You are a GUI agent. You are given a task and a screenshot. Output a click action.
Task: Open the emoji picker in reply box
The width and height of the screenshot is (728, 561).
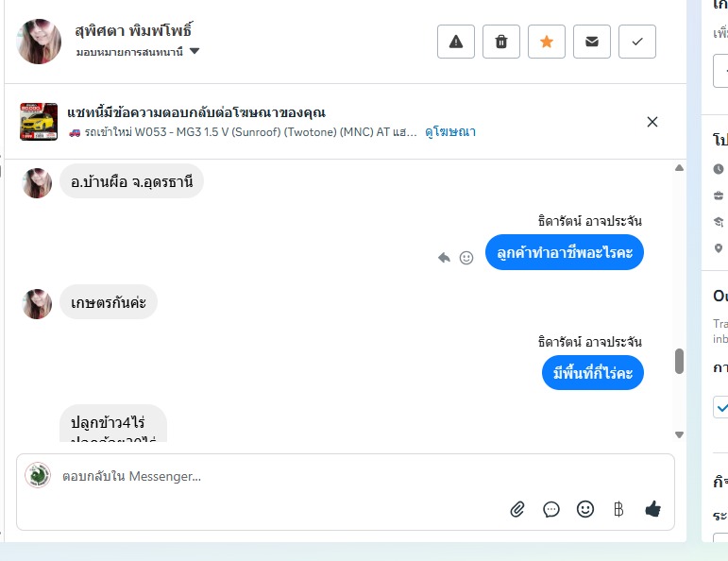(585, 509)
